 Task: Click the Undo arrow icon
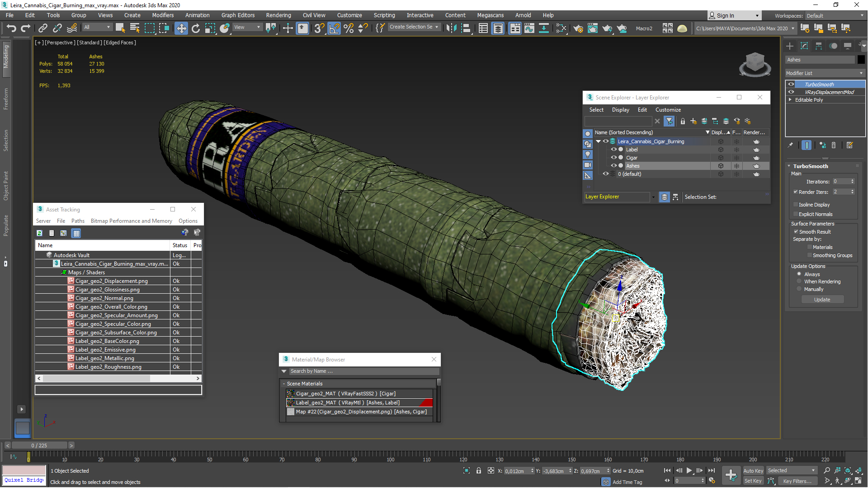11,28
